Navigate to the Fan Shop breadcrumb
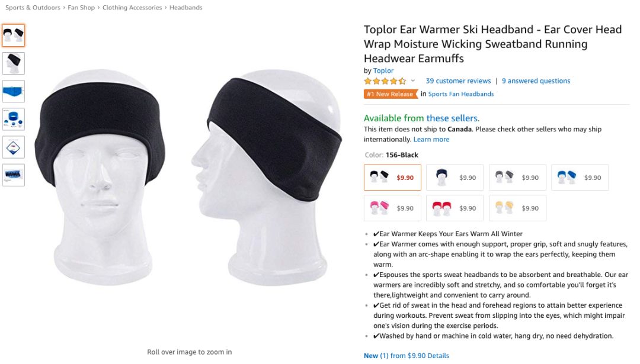The width and height of the screenshot is (640, 364). coord(81,7)
